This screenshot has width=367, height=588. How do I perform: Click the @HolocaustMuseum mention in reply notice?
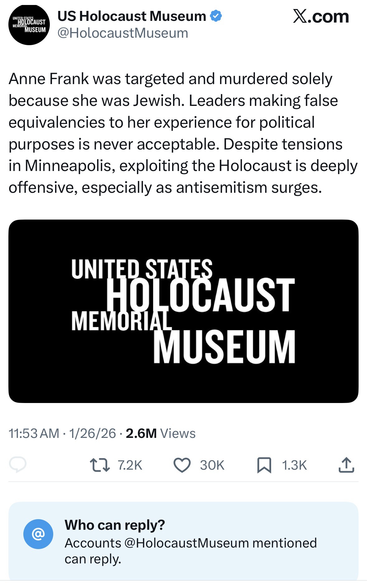pyautogui.click(x=186, y=543)
